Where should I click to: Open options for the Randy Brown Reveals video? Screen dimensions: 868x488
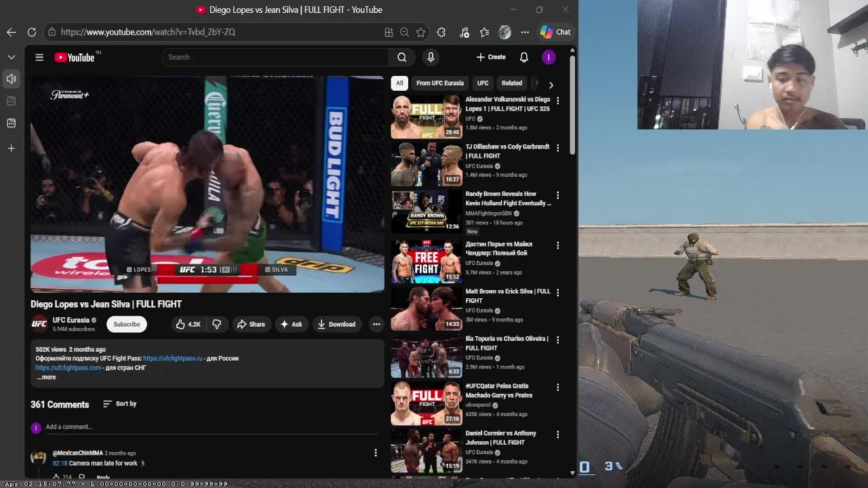(x=558, y=195)
